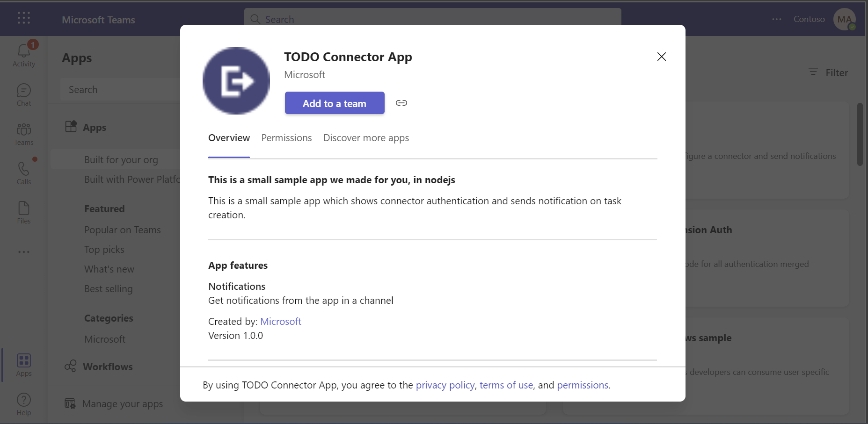The image size is (868, 424).
Task: Select Best selling category
Action: 109,289
